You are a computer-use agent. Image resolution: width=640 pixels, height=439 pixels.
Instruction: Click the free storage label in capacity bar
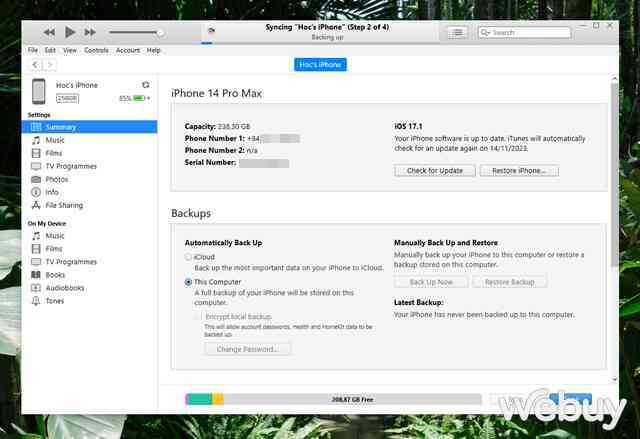(352, 399)
